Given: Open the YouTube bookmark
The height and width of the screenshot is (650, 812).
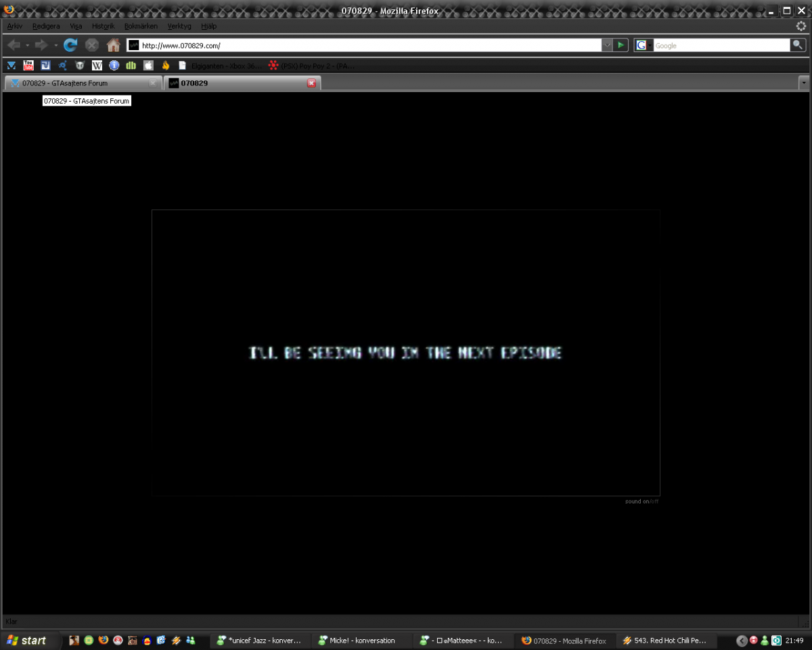Looking at the screenshot, I should click(28, 66).
